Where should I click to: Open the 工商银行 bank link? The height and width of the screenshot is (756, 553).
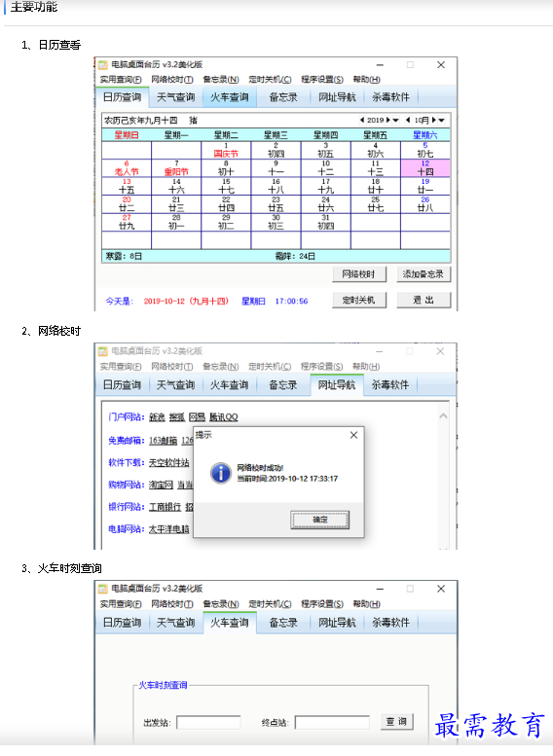tap(166, 507)
